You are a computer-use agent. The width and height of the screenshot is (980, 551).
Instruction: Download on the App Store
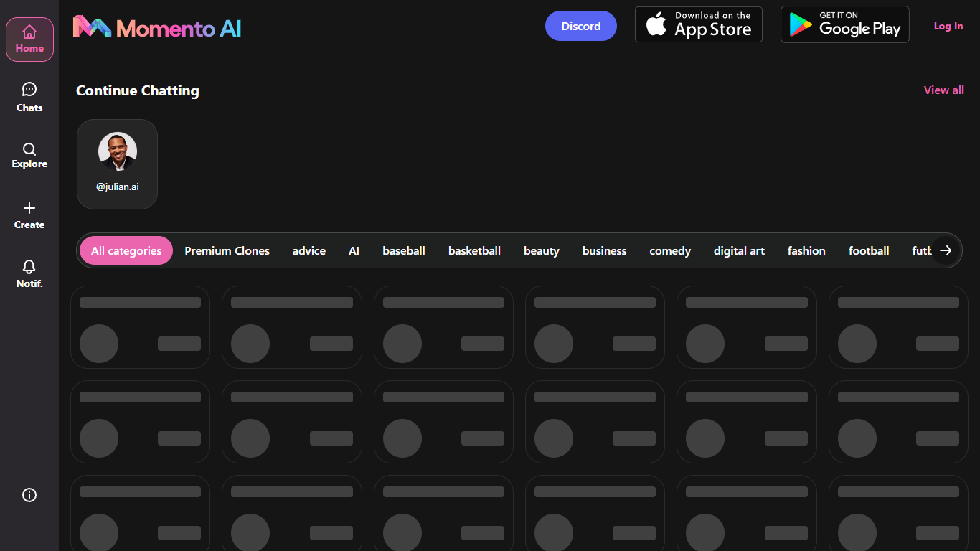coord(699,24)
